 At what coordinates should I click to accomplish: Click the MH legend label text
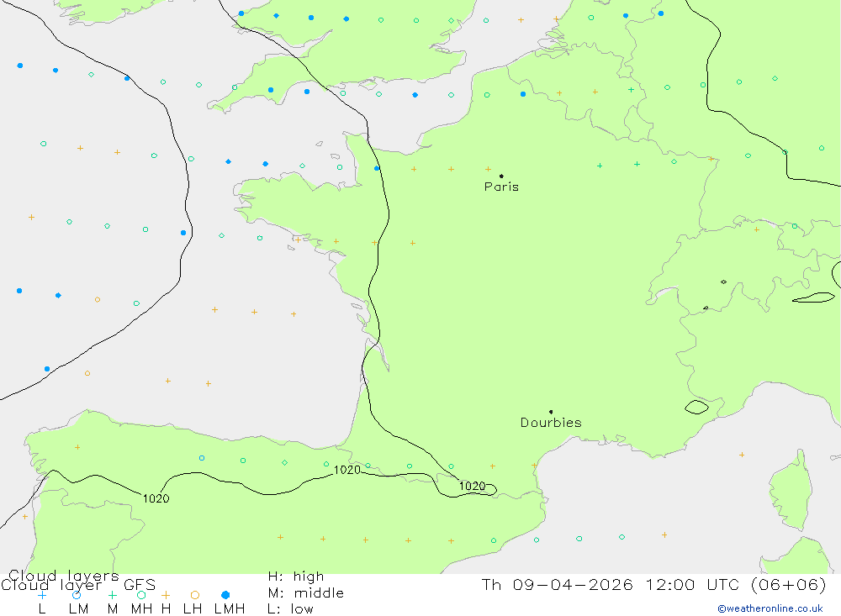tap(141, 609)
